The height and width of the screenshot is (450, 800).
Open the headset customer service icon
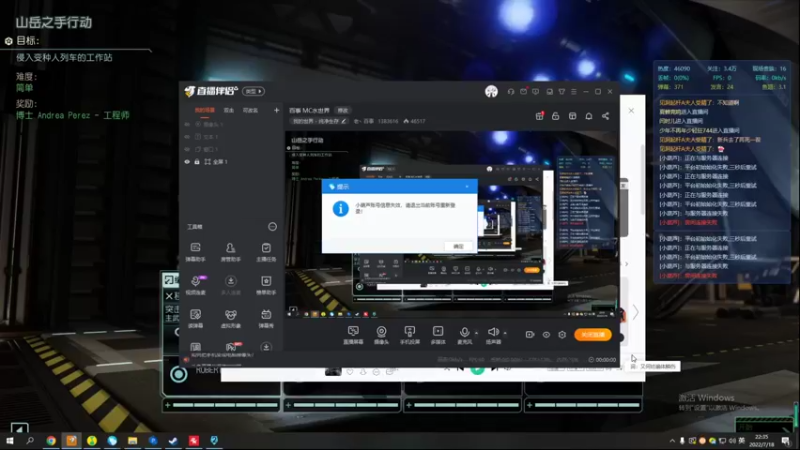[511, 91]
